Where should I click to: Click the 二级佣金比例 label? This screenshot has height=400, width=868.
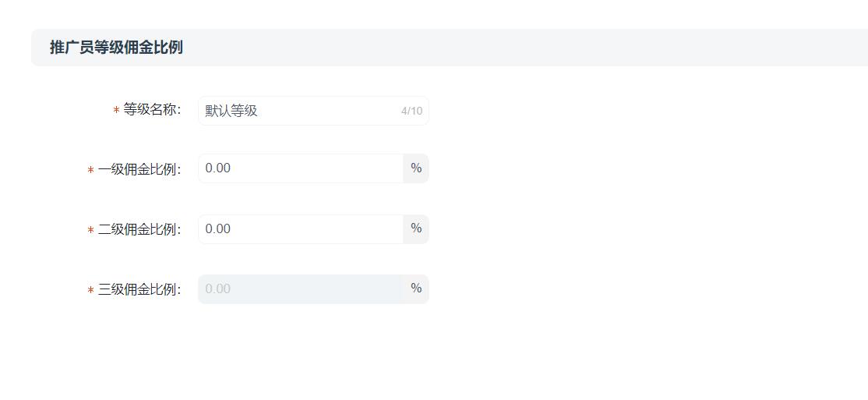[139, 230]
